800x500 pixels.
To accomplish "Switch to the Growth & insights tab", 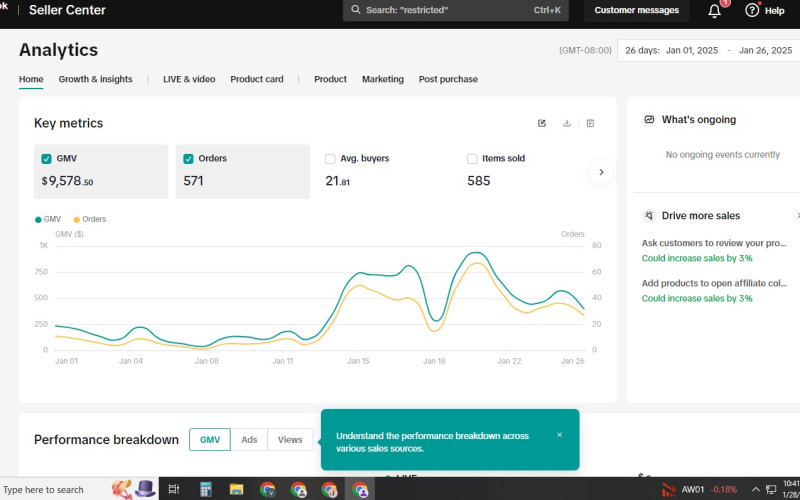I will (x=95, y=79).
